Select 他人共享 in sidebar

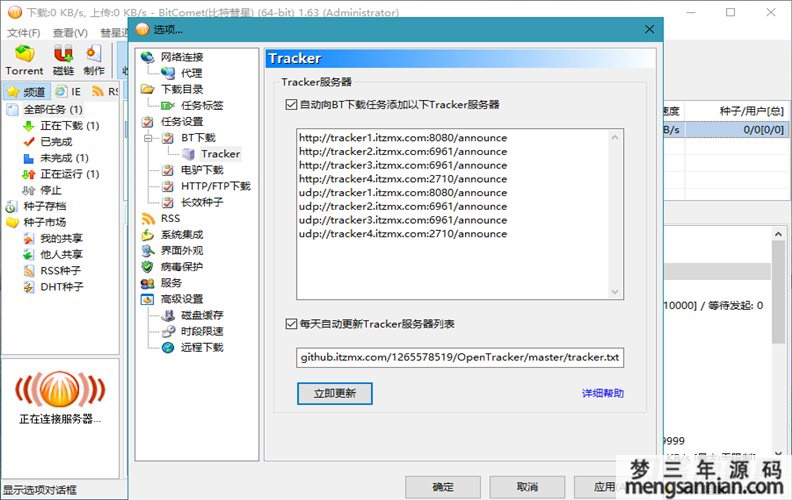(x=61, y=255)
